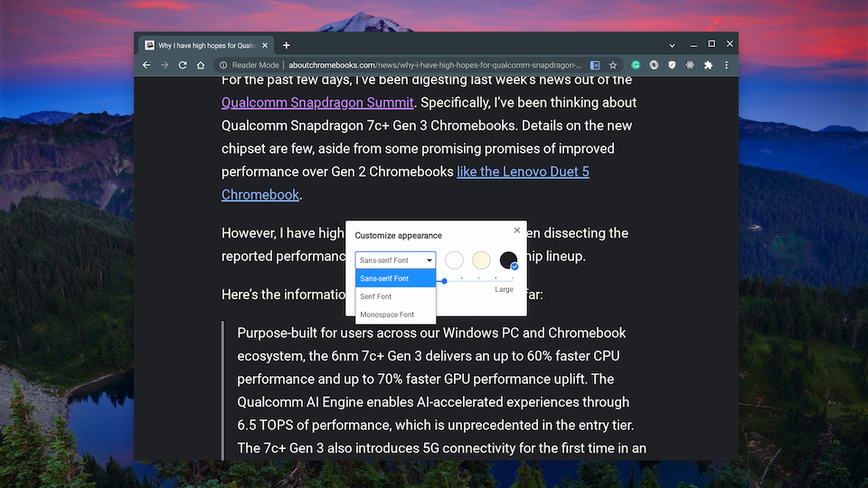This screenshot has height=488, width=868.
Task: Open the Sans-serif Font dropdown
Action: tap(395, 260)
